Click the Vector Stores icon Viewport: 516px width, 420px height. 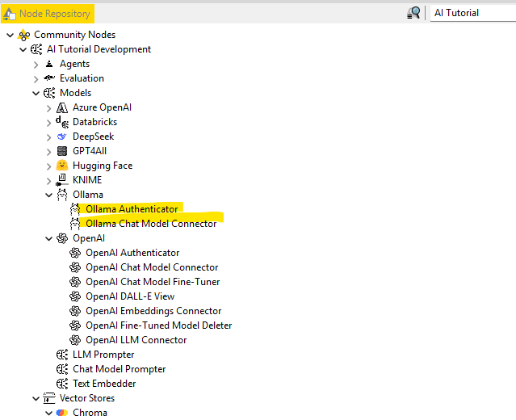coord(49,398)
